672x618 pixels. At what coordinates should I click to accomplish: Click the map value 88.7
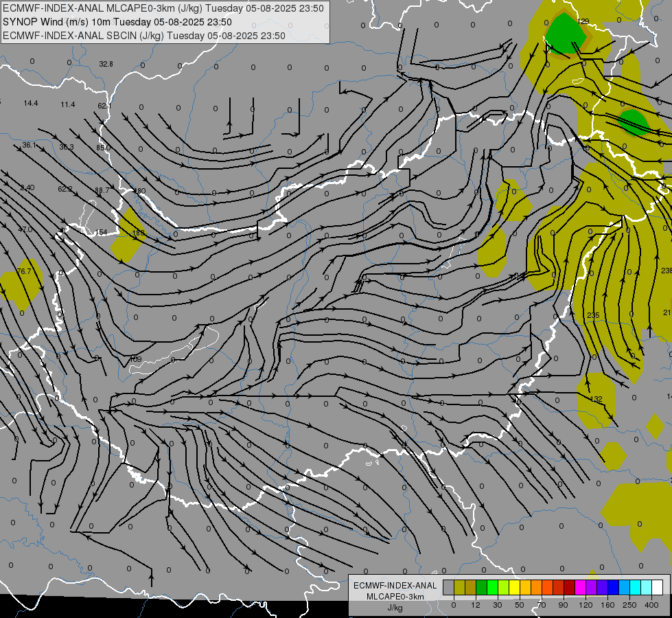[x=102, y=190]
